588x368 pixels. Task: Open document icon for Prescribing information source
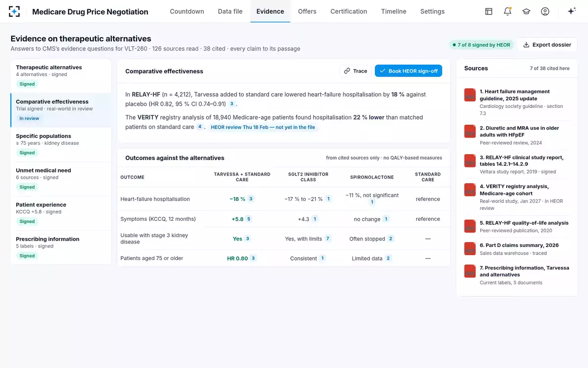470,271
